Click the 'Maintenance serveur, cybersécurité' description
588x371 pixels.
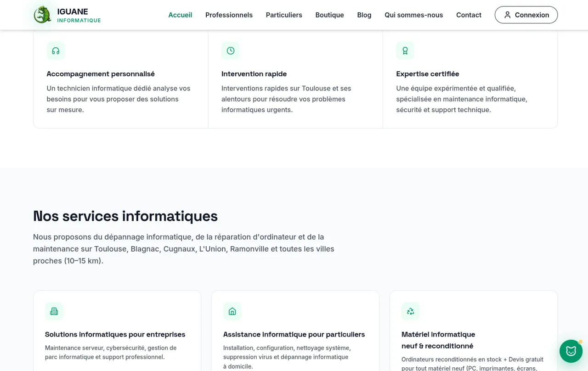pyautogui.click(x=111, y=353)
